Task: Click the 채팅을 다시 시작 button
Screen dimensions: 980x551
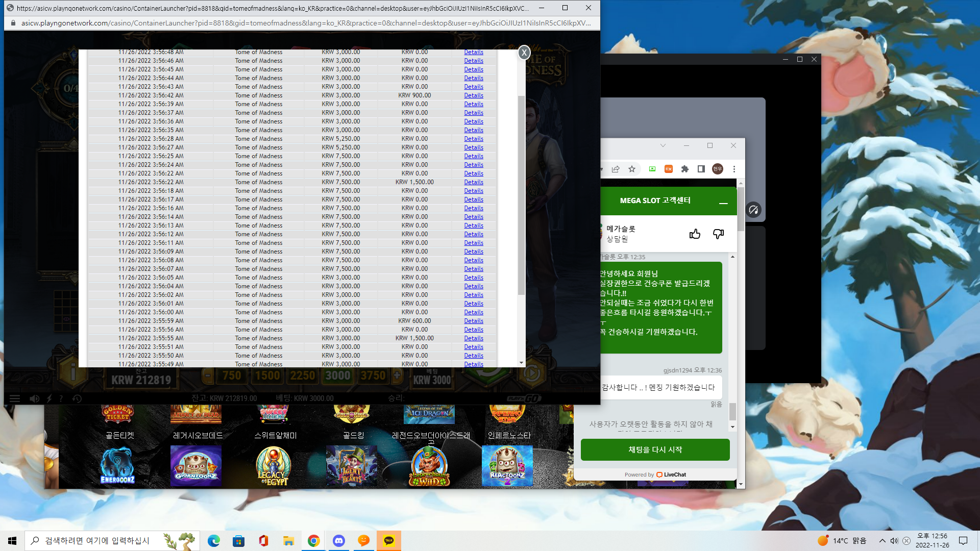Action: coord(655,449)
